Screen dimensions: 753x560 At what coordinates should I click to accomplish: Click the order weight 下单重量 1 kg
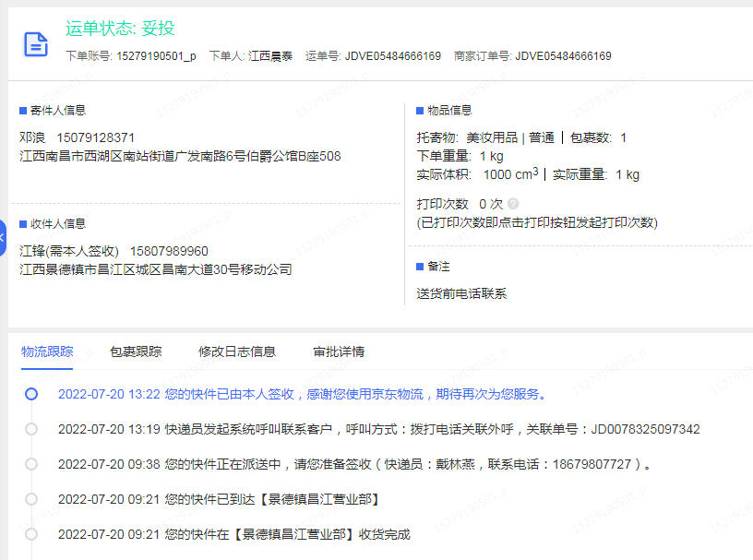coord(460,156)
